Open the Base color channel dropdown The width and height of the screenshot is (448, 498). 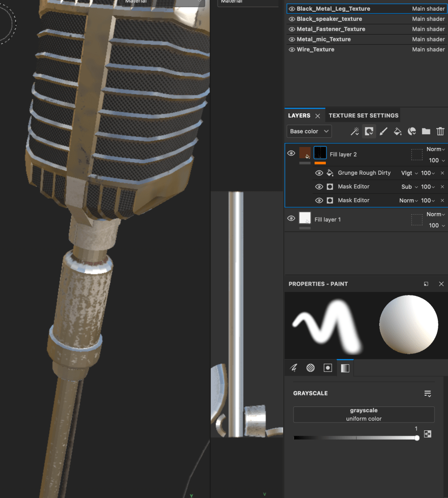(x=309, y=131)
